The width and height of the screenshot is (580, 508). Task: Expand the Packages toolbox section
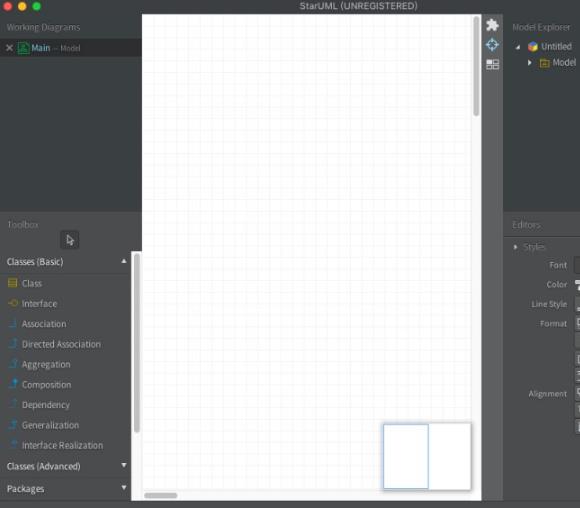pos(124,488)
